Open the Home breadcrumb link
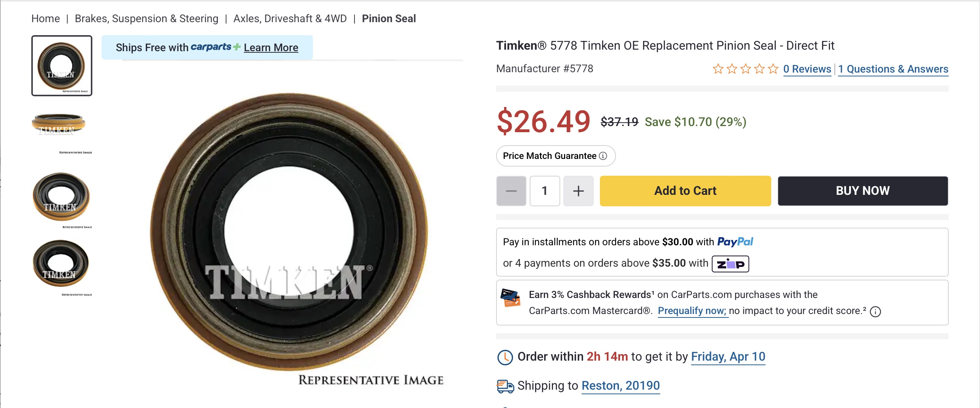980x408 pixels. (x=45, y=18)
